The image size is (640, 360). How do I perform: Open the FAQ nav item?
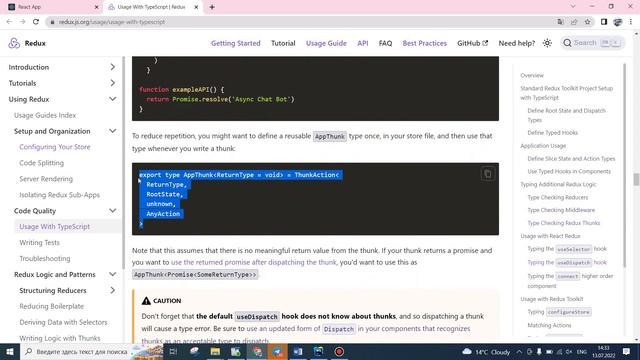(x=385, y=43)
